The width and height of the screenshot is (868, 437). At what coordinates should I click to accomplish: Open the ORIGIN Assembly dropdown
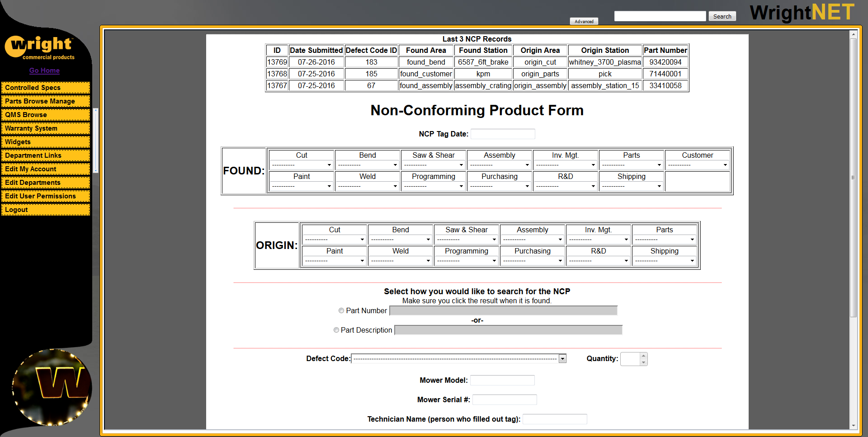tap(533, 240)
